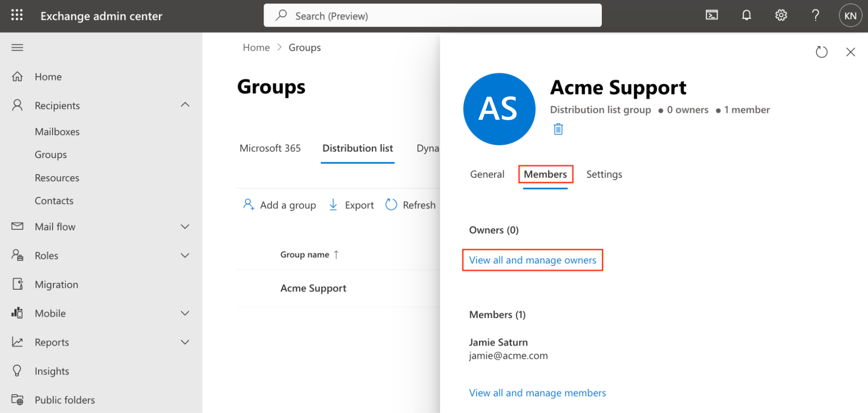Image resolution: width=868 pixels, height=413 pixels.
Task: Focus the Search (Preview) field
Action: coord(432,15)
